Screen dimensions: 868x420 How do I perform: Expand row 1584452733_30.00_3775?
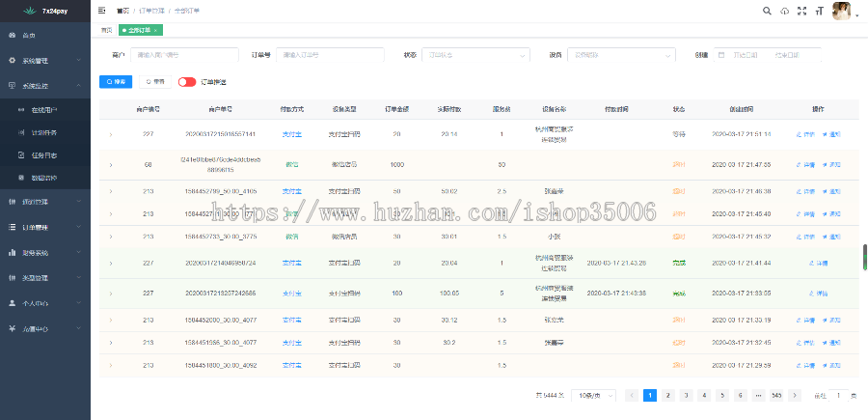(x=111, y=237)
